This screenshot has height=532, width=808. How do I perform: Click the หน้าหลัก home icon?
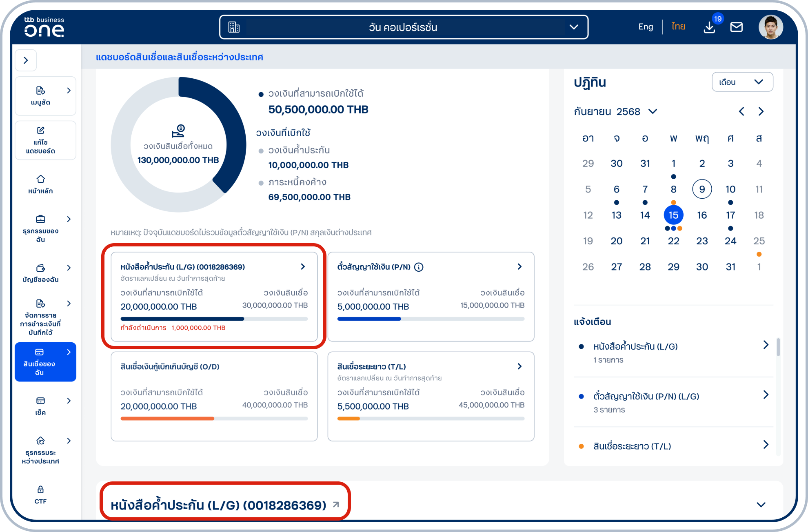click(x=40, y=179)
